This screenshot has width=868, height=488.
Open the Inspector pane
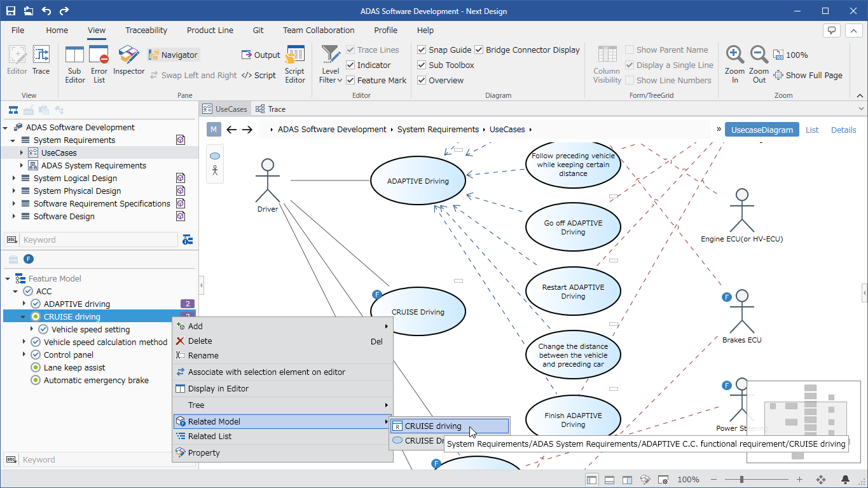pyautogui.click(x=129, y=60)
